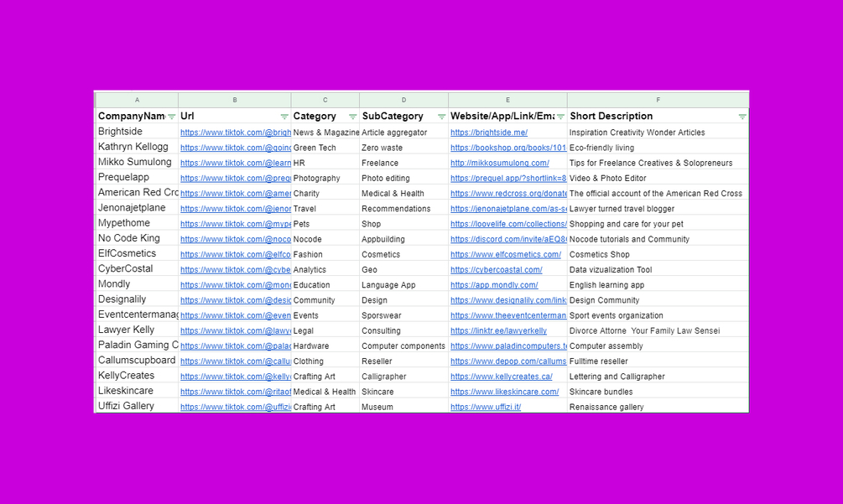
Task: Click the Fulltime reseller description cell
Action: point(658,361)
